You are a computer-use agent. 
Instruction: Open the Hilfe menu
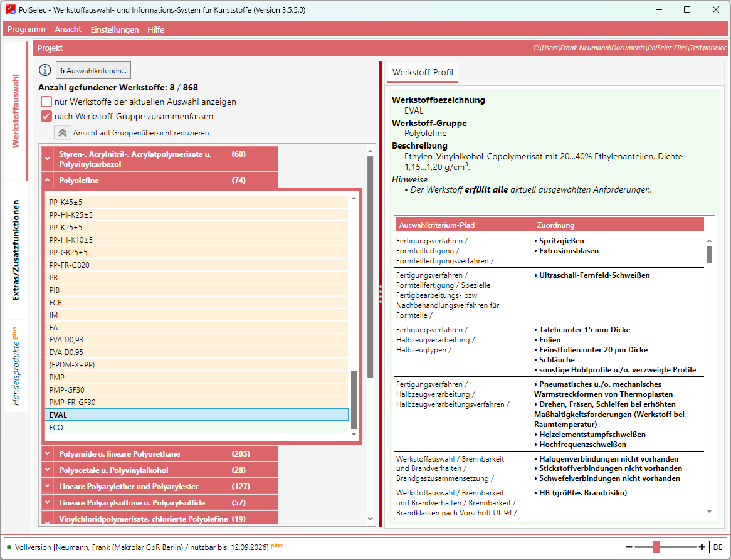click(155, 29)
